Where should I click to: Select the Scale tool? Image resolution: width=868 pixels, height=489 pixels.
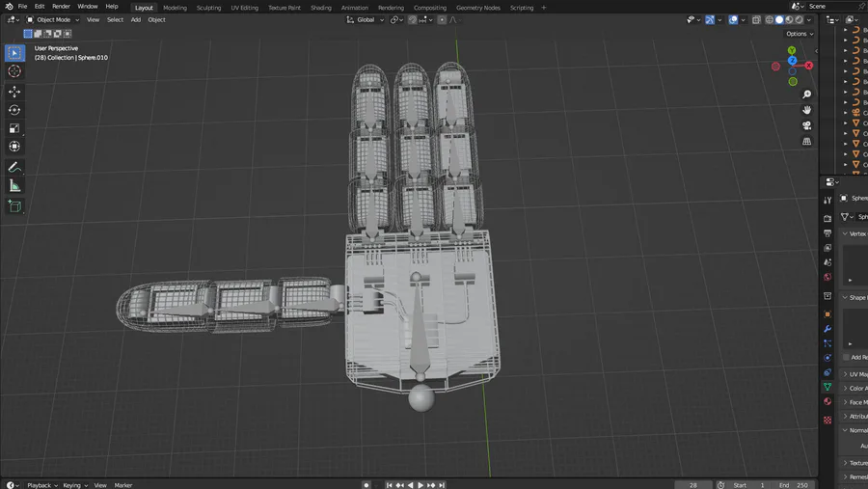14,128
